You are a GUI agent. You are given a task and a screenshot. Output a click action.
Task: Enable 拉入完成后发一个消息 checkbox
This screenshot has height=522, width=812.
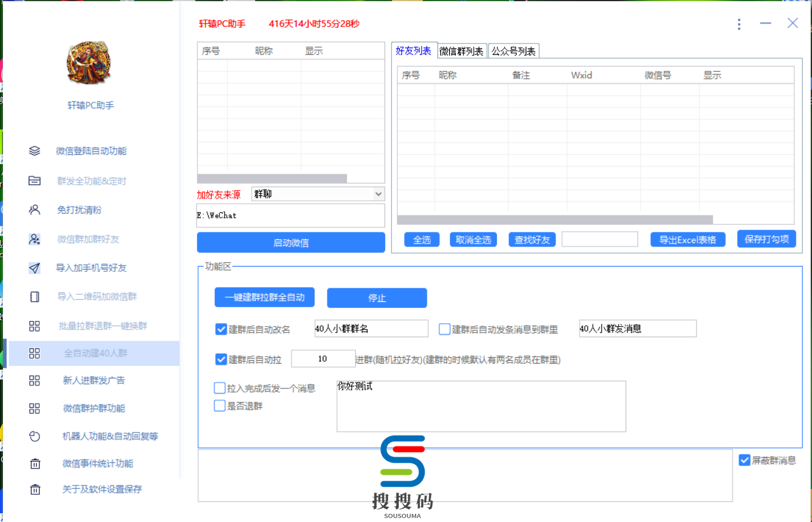click(x=220, y=388)
